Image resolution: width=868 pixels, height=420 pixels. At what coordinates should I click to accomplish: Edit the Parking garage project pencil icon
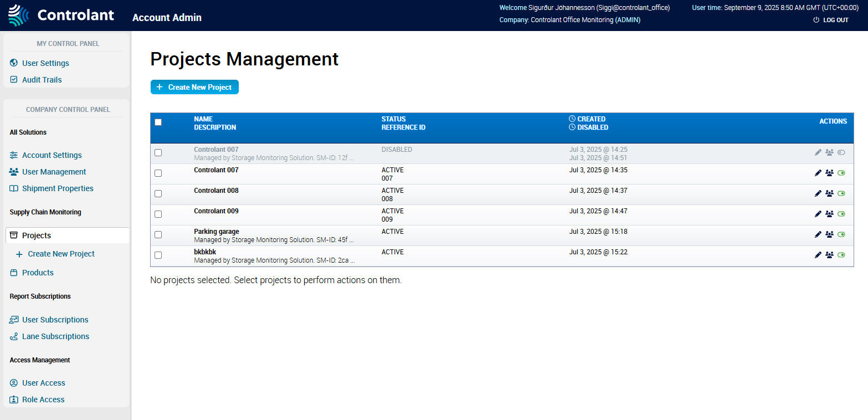coord(818,234)
